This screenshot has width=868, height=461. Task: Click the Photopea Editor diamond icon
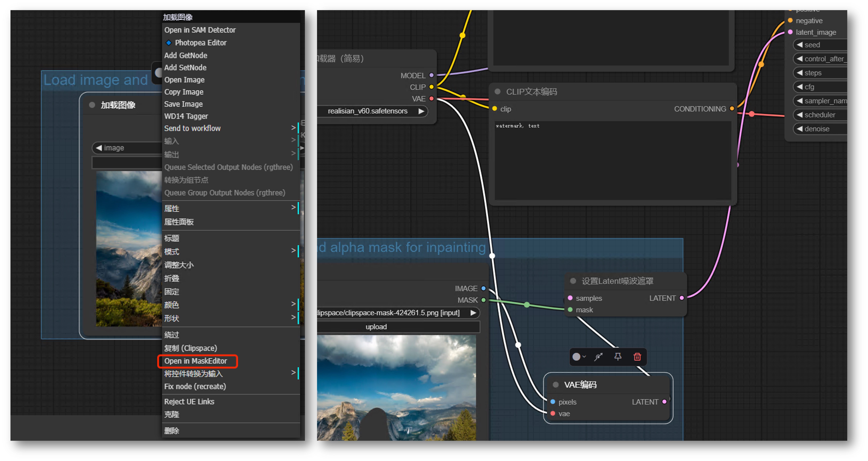click(x=169, y=43)
